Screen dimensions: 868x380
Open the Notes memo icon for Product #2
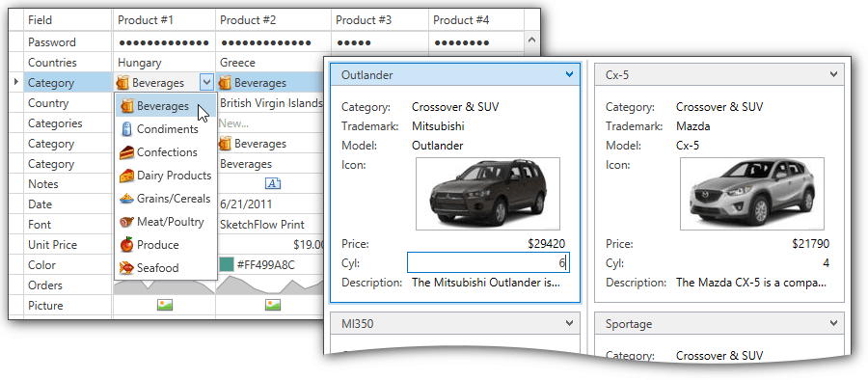coord(273,183)
